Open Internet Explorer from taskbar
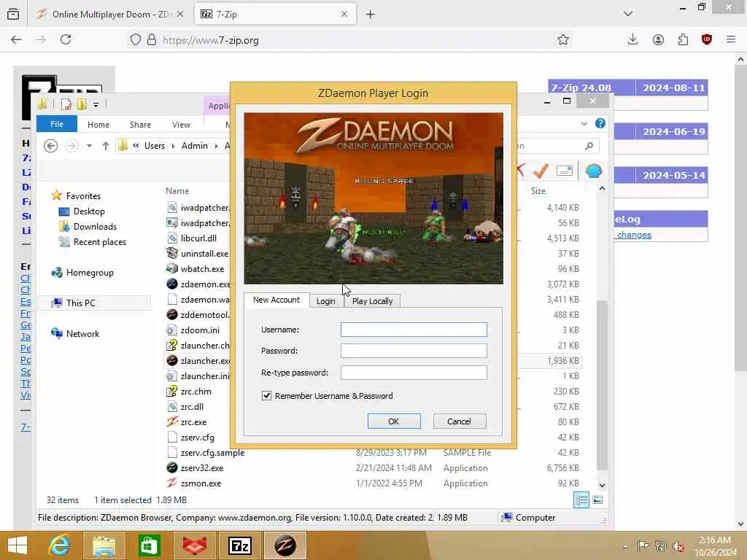Screen dimensions: 747x560 click(x=60, y=545)
